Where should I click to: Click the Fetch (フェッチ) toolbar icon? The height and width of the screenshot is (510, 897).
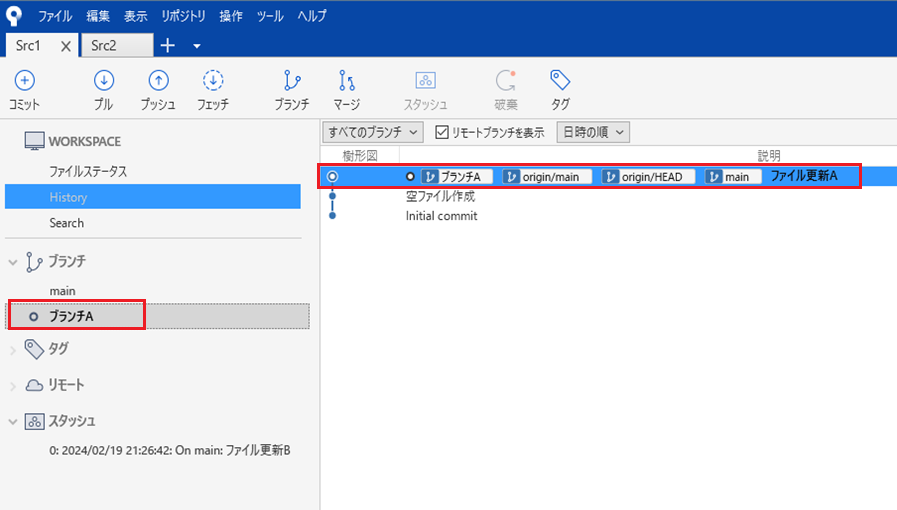pos(213,81)
